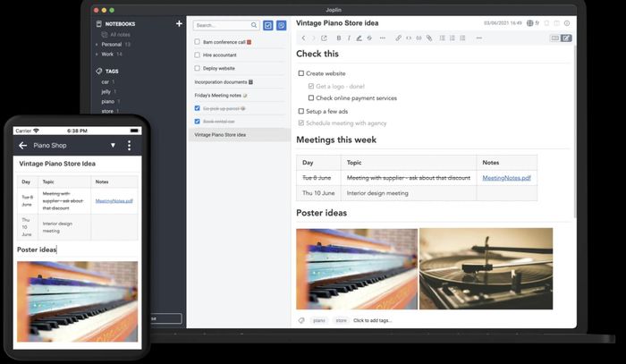Go forward in note history in editor toolbar
This screenshot has height=364, width=626.
pos(313,38)
